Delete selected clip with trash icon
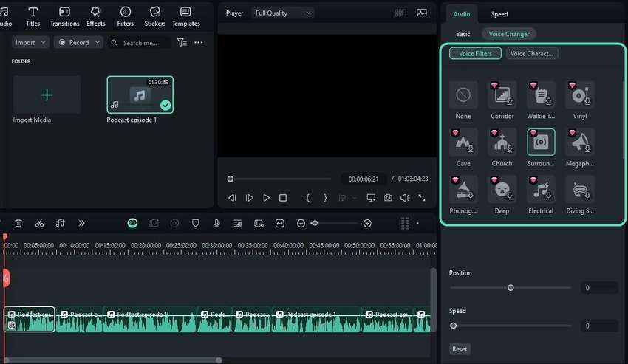The image size is (628, 364). [x=18, y=223]
